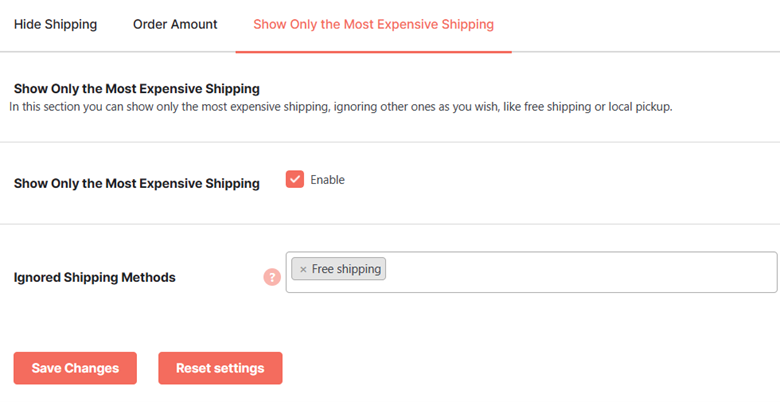
Task: Untick the Enable checkbox
Action: pyautogui.click(x=294, y=179)
